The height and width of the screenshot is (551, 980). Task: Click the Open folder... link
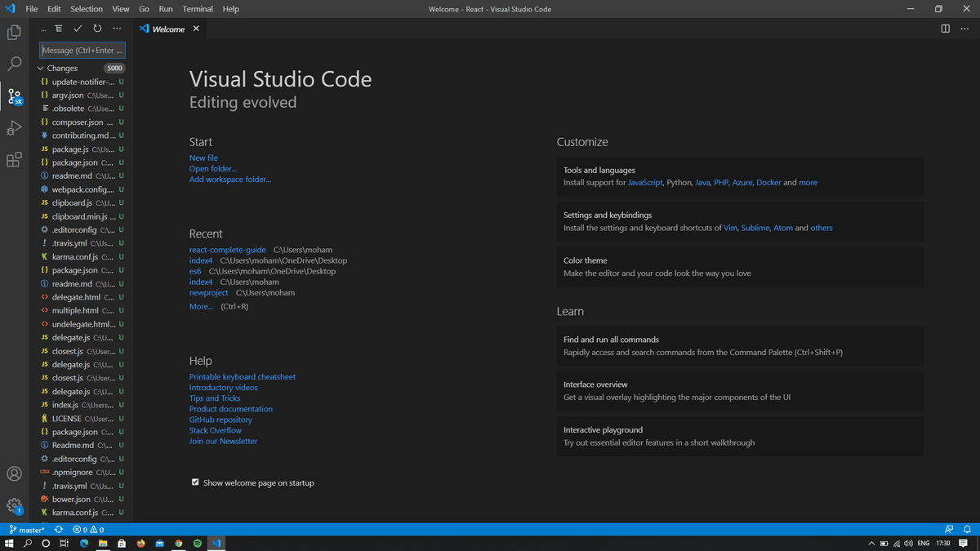coord(212,169)
